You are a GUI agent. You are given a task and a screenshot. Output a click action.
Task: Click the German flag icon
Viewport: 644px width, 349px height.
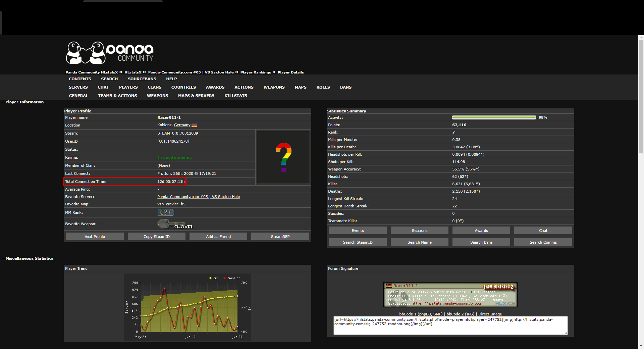pos(194,125)
